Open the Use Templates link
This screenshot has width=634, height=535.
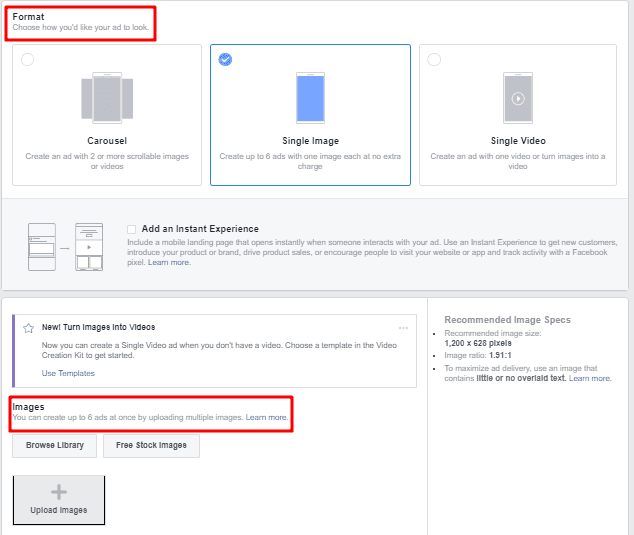(x=68, y=373)
